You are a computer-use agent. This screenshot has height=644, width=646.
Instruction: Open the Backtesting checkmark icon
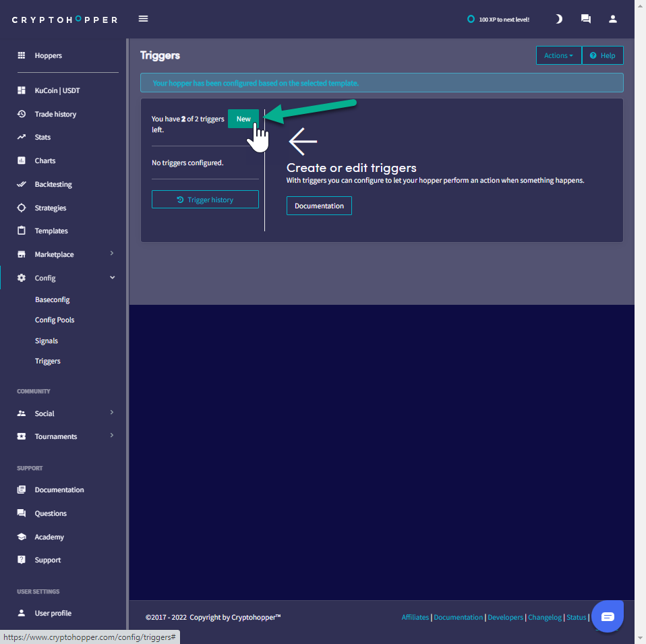[22, 184]
